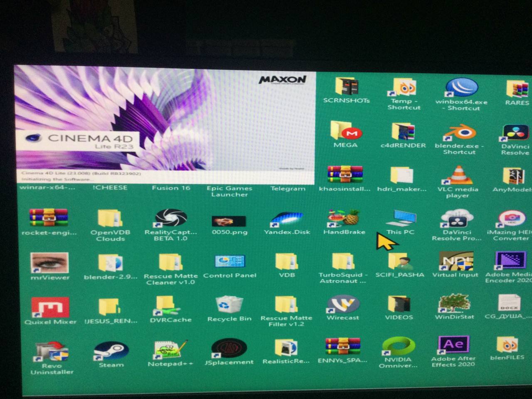
Task: Select the Fusion 16 label
Action: 171,188
